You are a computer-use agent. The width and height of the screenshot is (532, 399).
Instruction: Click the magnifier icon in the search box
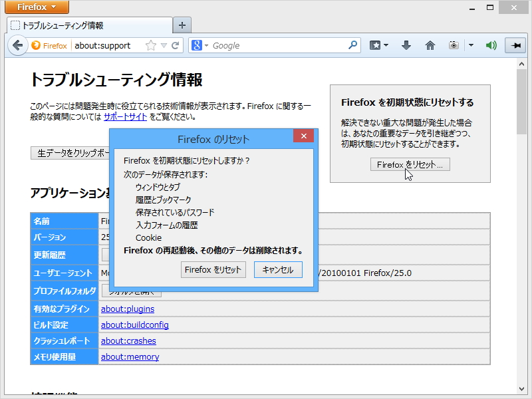click(x=352, y=45)
